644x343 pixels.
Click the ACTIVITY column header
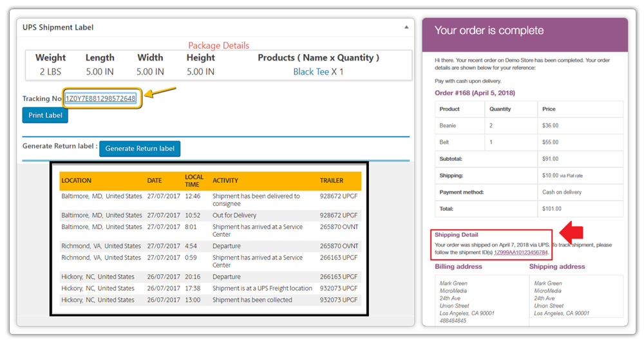(x=225, y=181)
